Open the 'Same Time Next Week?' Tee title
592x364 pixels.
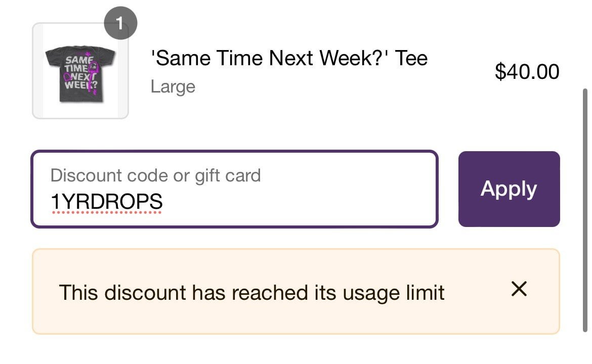[289, 59]
